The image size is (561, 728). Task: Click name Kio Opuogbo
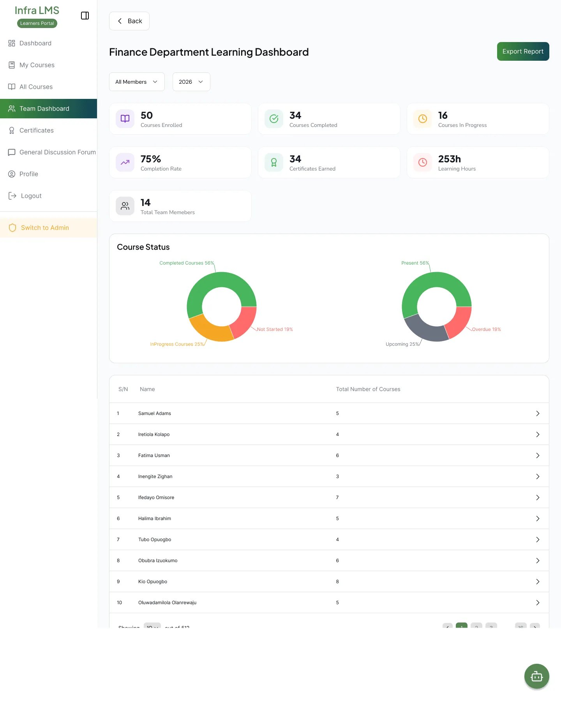[153, 582]
